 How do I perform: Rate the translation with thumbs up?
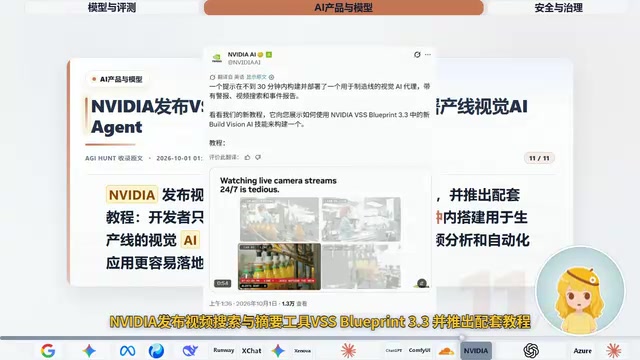click(247, 158)
